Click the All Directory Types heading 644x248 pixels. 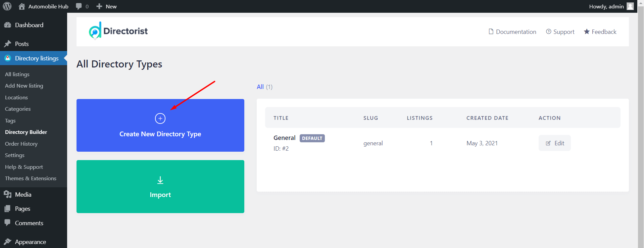119,64
